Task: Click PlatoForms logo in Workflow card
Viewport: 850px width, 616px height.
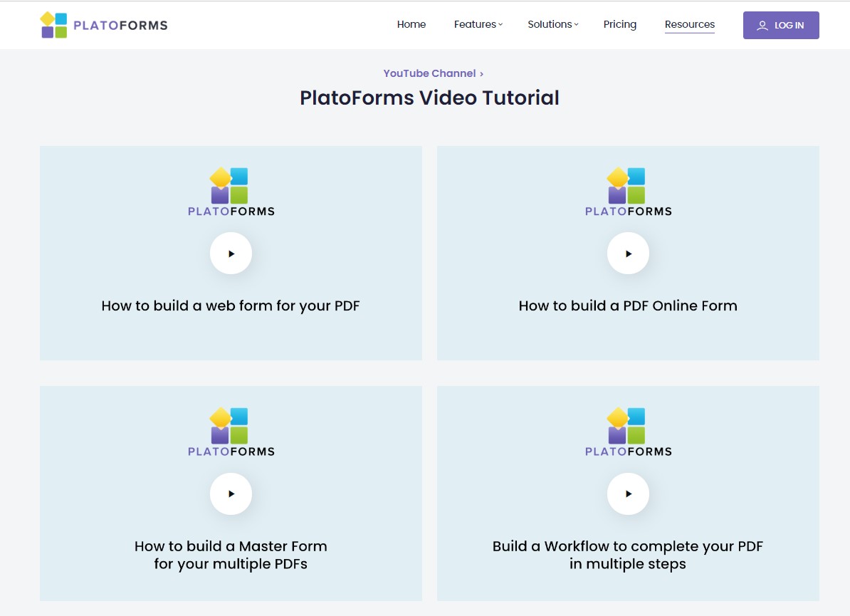Action: (628, 432)
